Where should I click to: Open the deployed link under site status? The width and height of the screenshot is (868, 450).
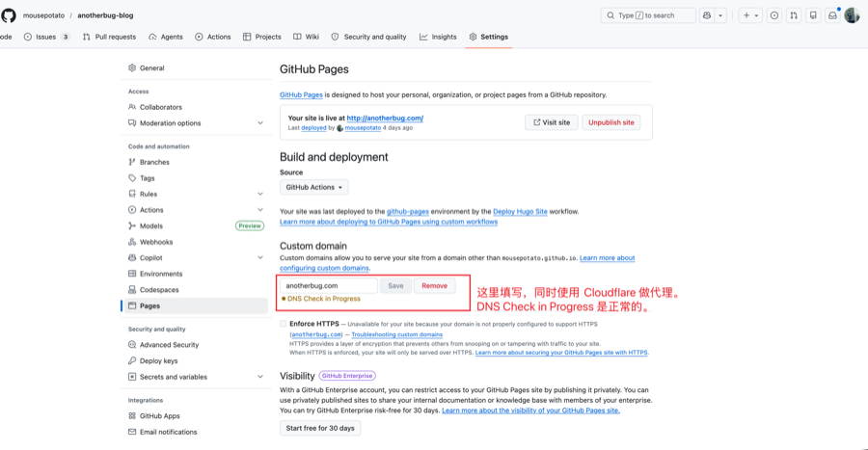click(x=313, y=128)
